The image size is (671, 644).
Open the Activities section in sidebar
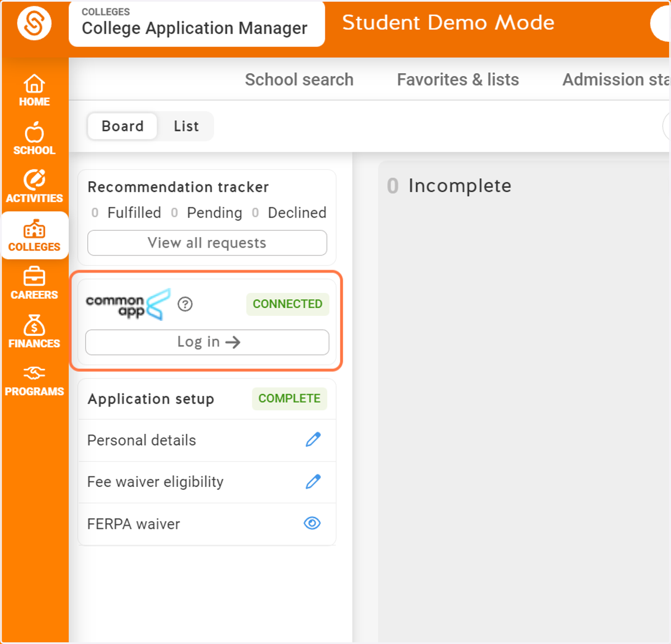click(x=34, y=187)
